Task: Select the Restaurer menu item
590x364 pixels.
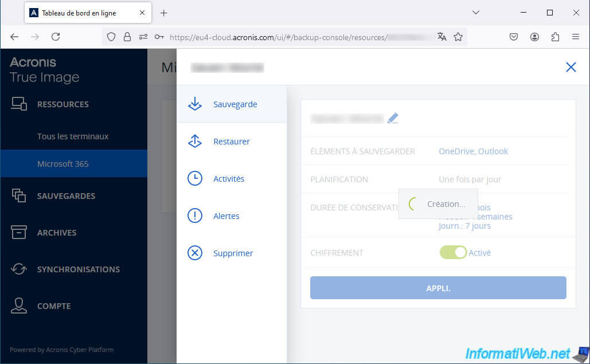Action: (x=232, y=142)
